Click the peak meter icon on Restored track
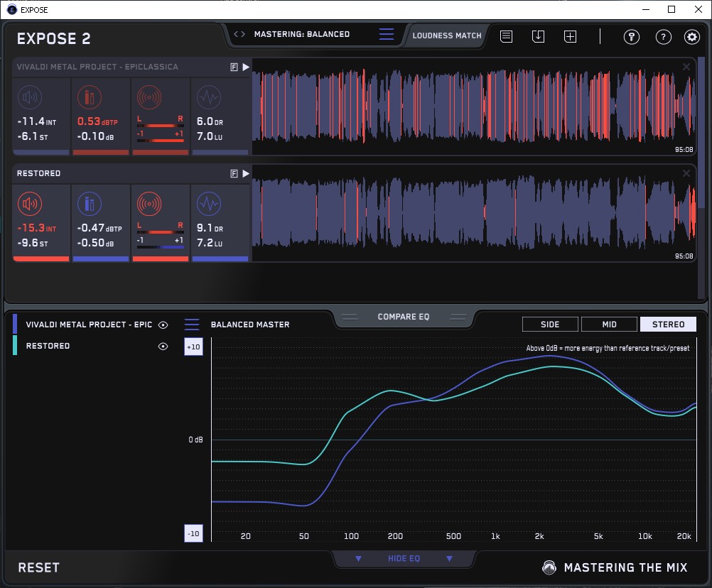 [x=90, y=204]
